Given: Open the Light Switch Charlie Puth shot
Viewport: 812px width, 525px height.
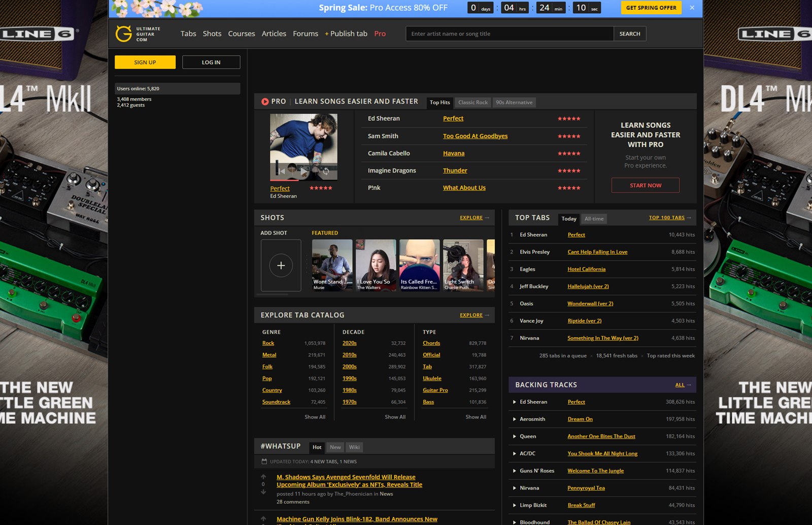Looking at the screenshot, I should [463, 265].
